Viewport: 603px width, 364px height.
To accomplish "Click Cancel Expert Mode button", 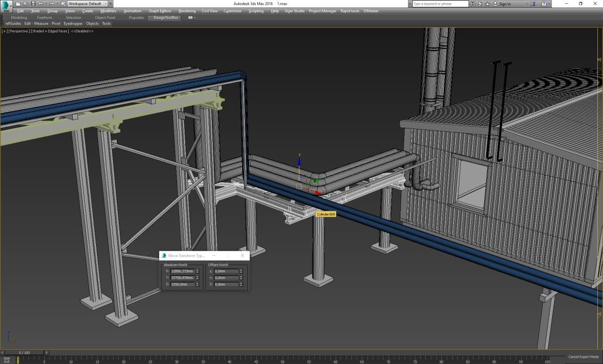I will (x=583, y=357).
